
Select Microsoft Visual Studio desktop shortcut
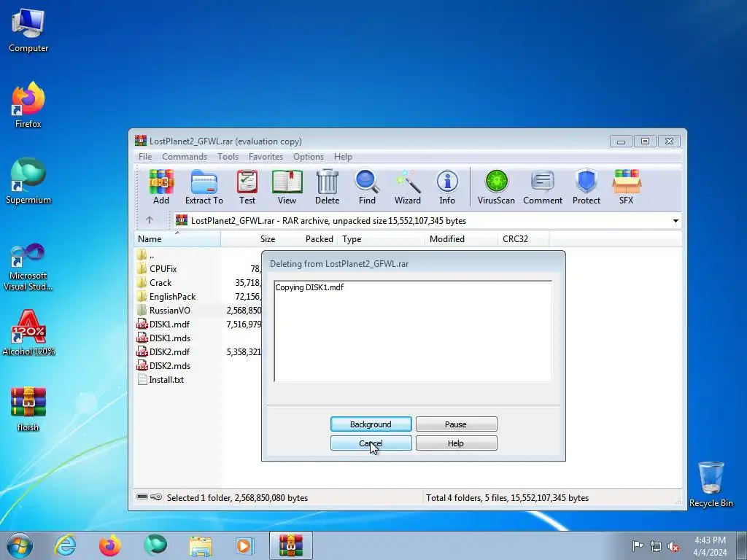(28, 267)
